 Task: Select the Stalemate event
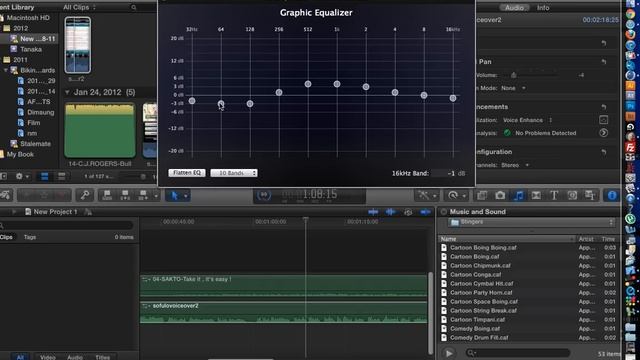36,144
